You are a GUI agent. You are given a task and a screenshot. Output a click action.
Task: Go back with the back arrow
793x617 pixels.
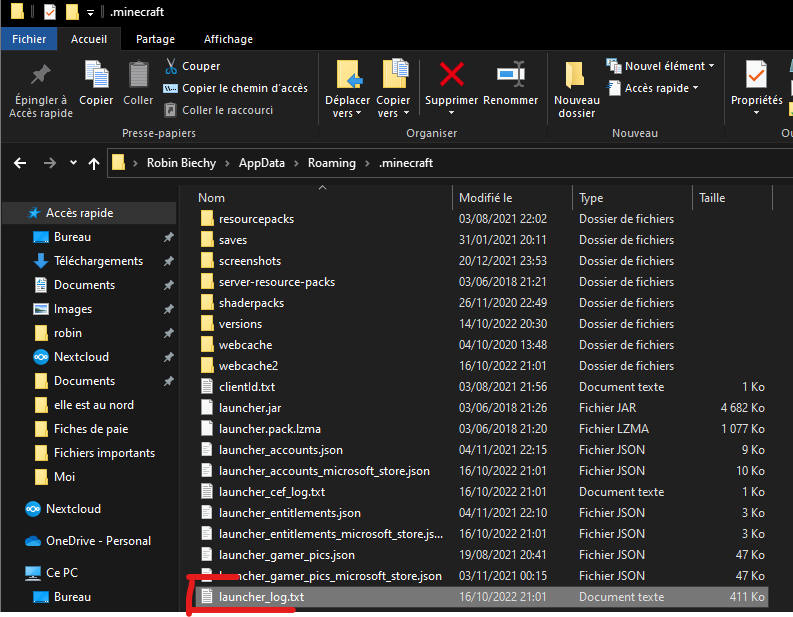point(20,163)
